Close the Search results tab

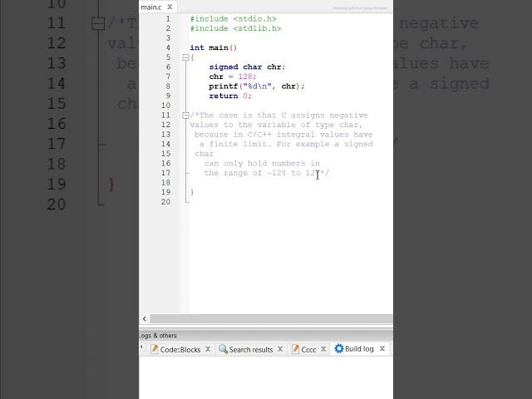280,349
